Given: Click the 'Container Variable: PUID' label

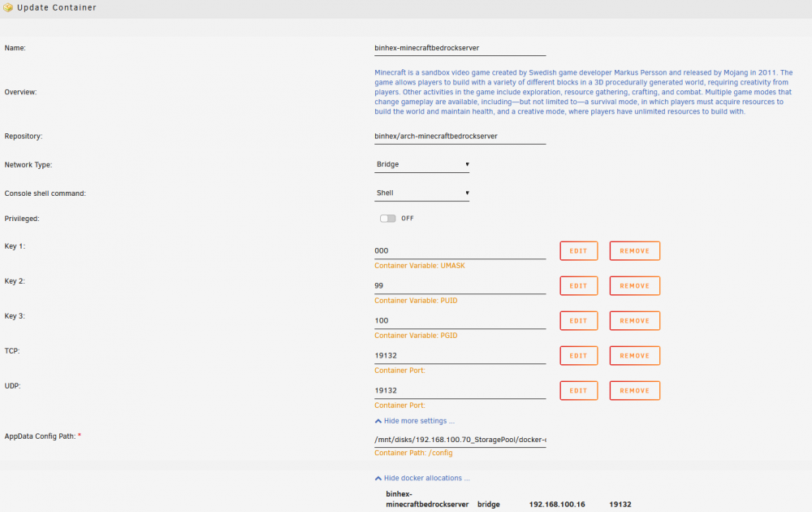Looking at the screenshot, I should coord(416,301).
